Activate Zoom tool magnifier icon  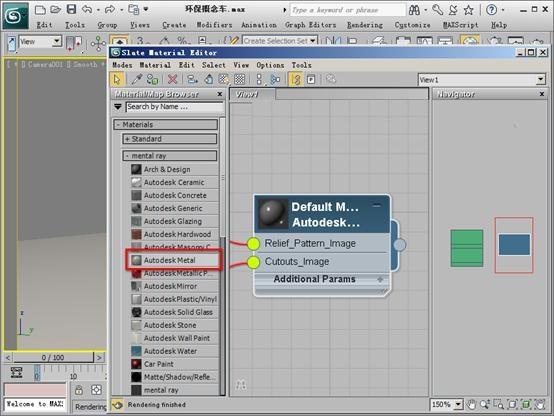(485, 404)
